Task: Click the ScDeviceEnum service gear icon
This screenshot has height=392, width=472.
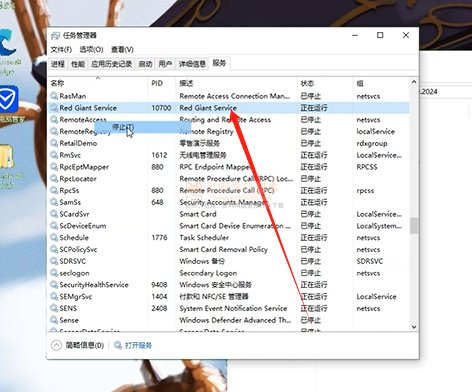Action: [x=54, y=226]
